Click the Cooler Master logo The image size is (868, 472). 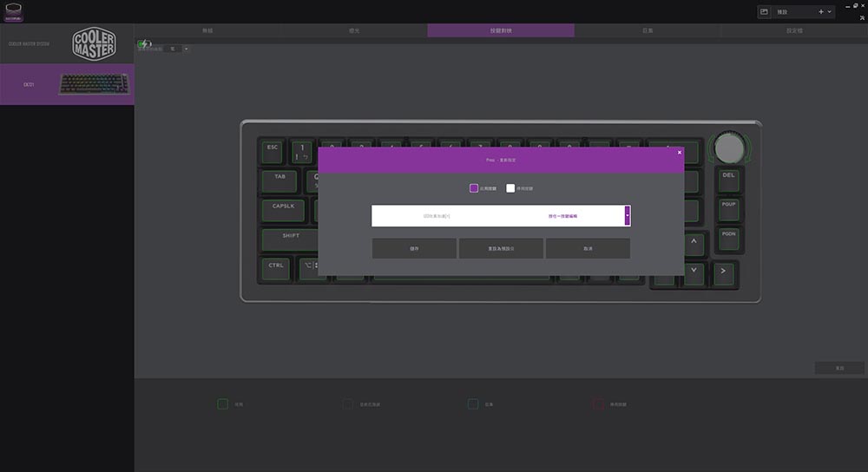coord(94,43)
